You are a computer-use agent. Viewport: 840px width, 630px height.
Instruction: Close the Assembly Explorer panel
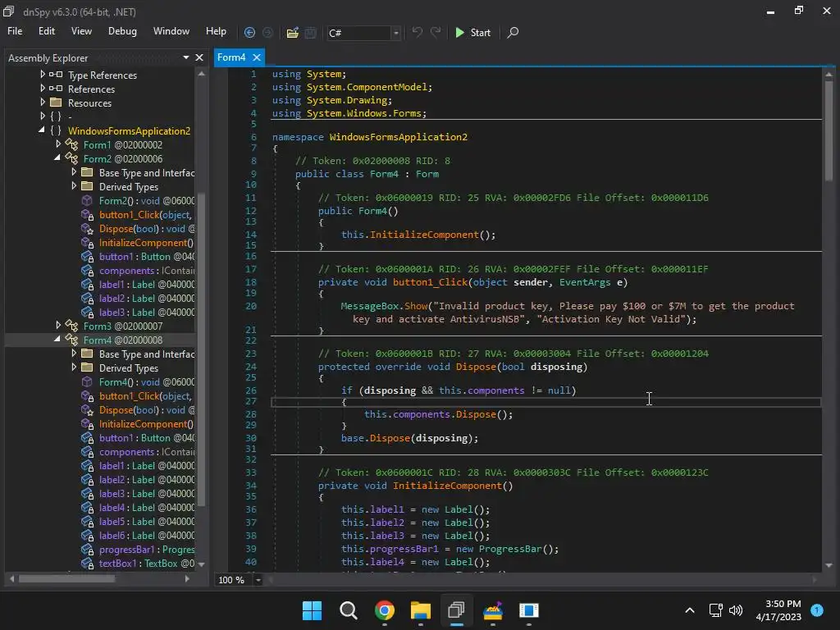(199, 57)
